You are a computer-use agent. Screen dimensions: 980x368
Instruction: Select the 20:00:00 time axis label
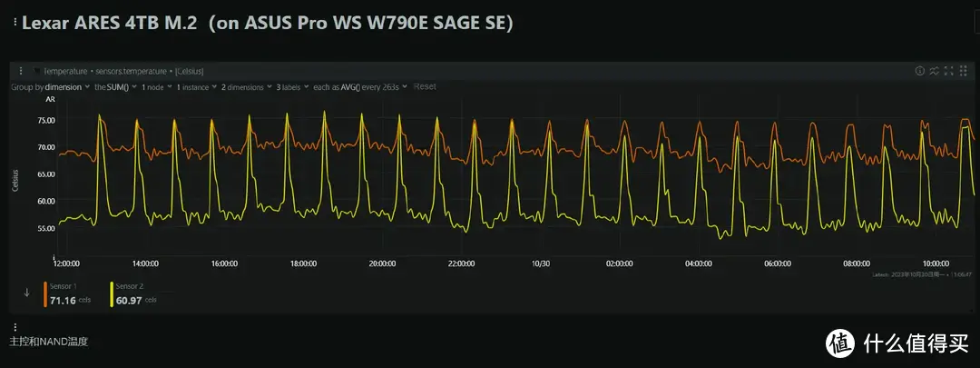point(382,264)
